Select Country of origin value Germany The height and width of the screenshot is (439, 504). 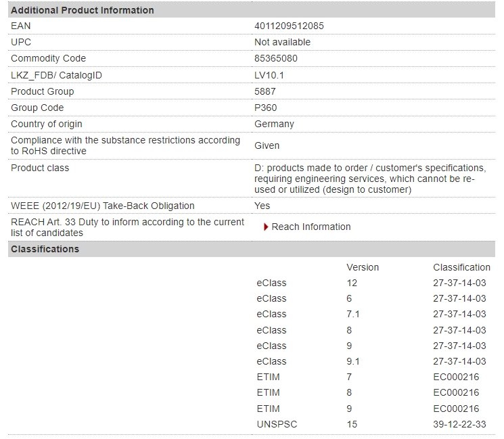[x=274, y=124]
